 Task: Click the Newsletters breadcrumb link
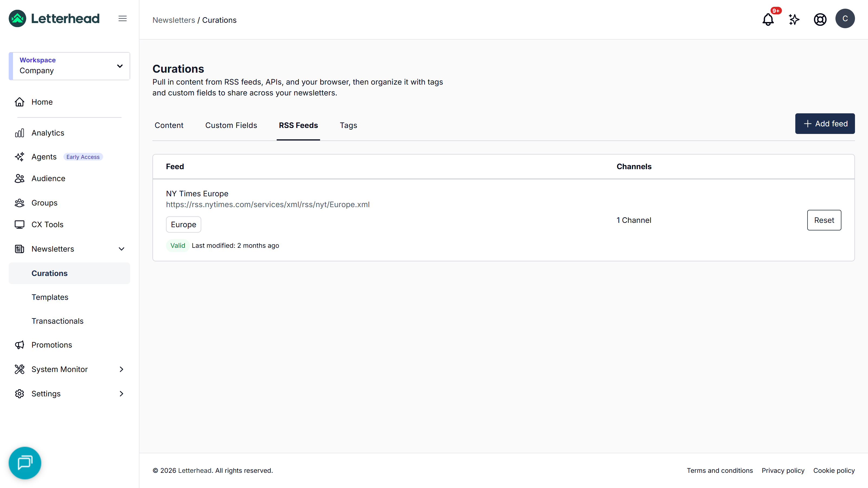point(174,20)
